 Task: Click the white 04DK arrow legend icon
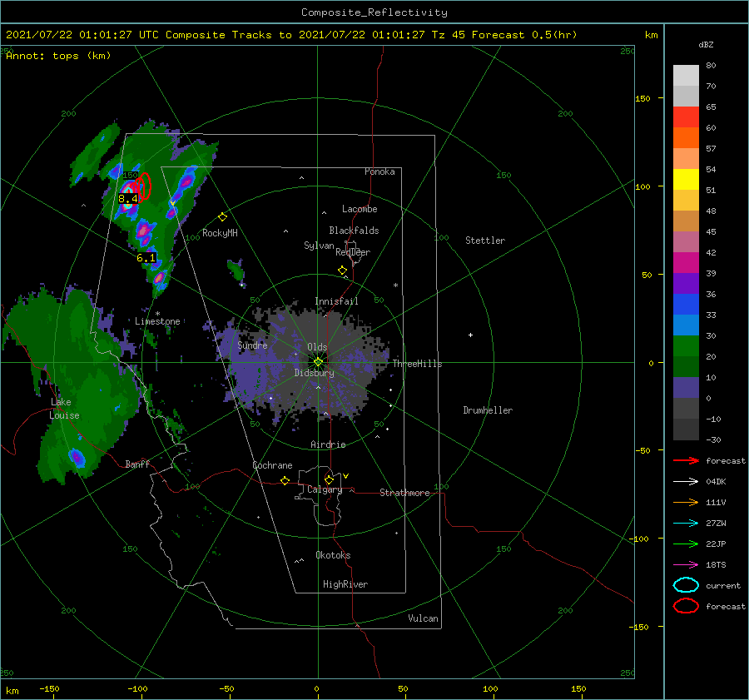[686, 481]
